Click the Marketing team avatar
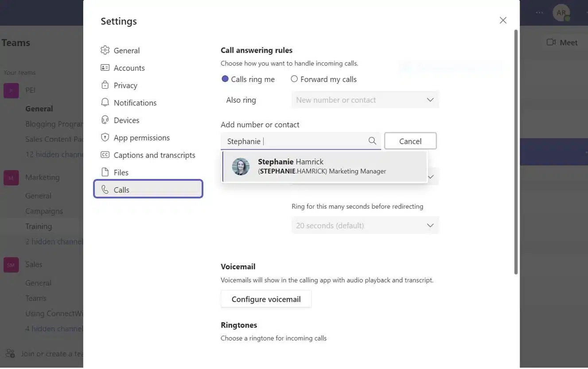Image resolution: width=588 pixels, height=369 pixels. (x=11, y=178)
